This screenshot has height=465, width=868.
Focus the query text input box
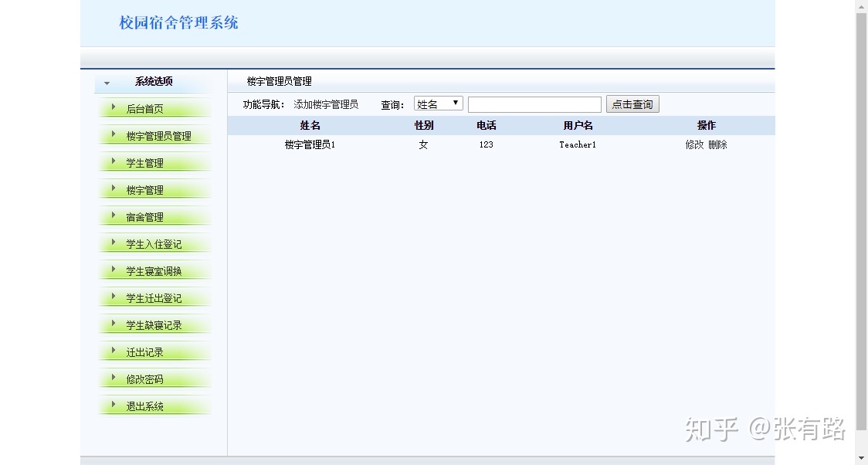coord(534,104)
